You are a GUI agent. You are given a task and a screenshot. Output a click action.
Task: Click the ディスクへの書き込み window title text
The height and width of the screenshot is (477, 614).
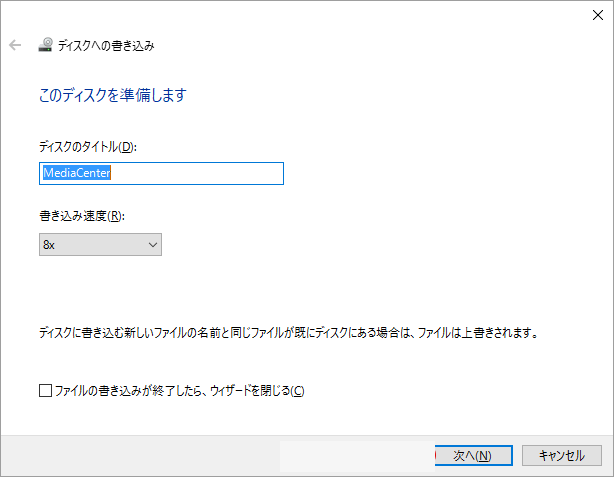(x=106, y=45)
